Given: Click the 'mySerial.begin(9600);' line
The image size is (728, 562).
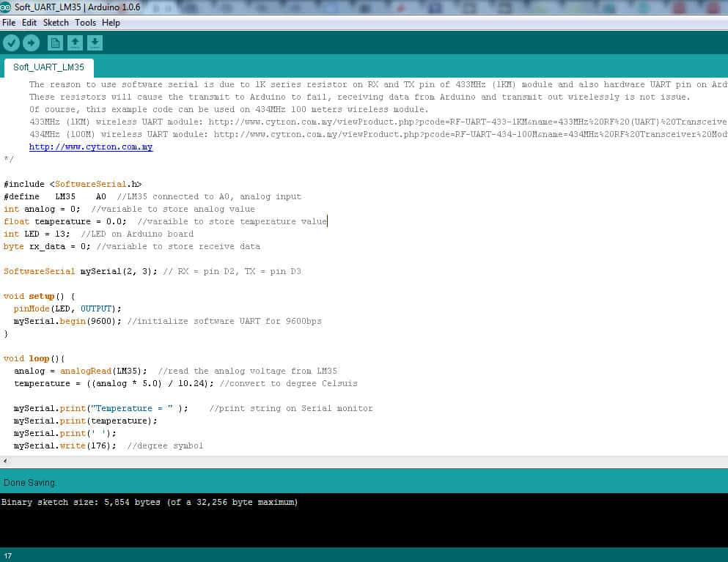Looking at the screenshot, I should click(168, 321).
